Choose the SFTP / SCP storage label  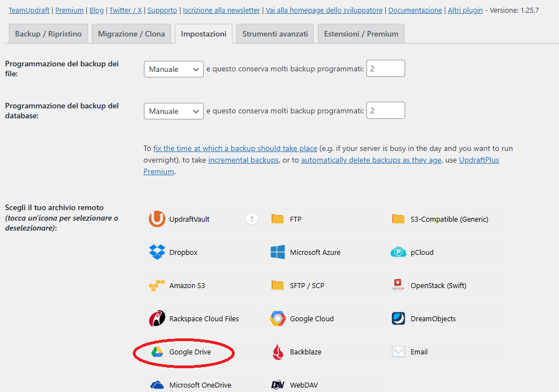[x=307, y=285]
